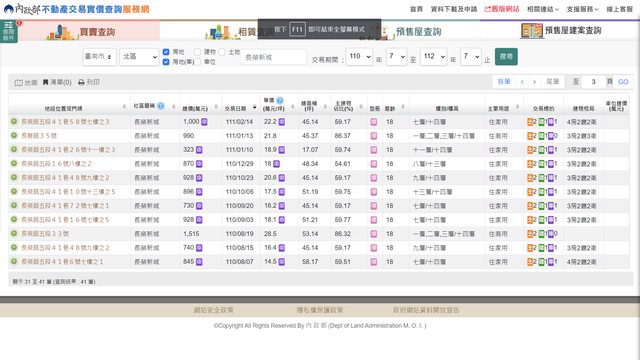Expand the start year dropdown showing 110
640x360 pixels.
[x=359, y=57]
